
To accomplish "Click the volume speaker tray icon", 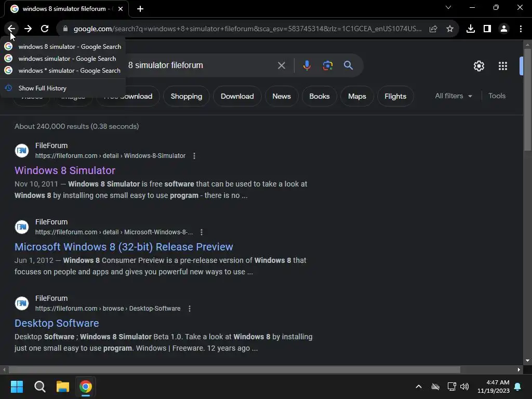I will pyautogui.click(x=464, y=387).
